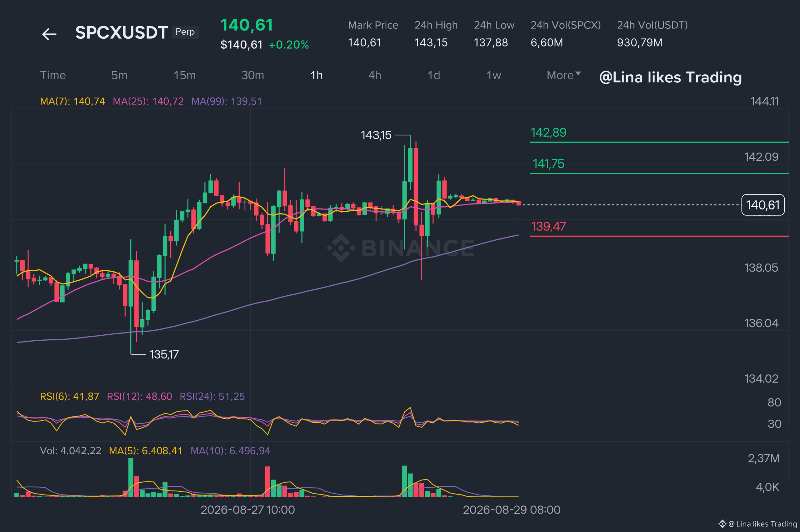Click the 143,15 high price marker
This screenshot has width=800, height=532.
pyautogui.click(x=376, y=135)
